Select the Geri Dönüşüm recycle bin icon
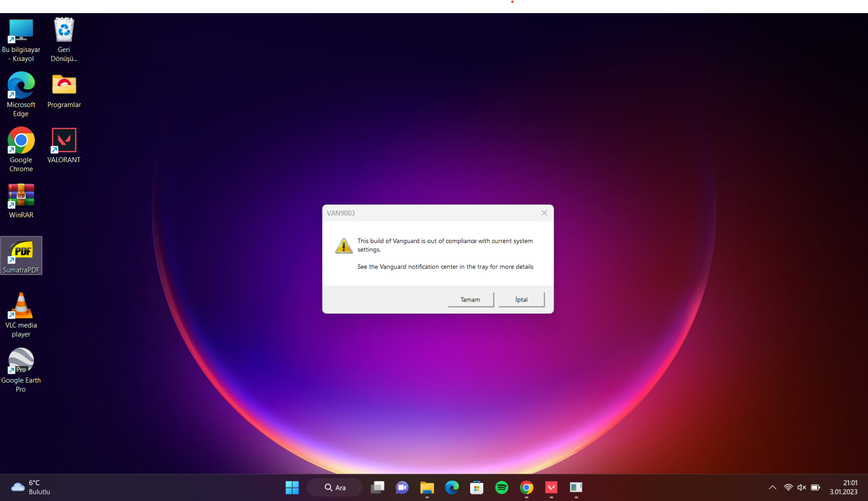Viewport: 868px width, 501px height. (x=64, y=40)
